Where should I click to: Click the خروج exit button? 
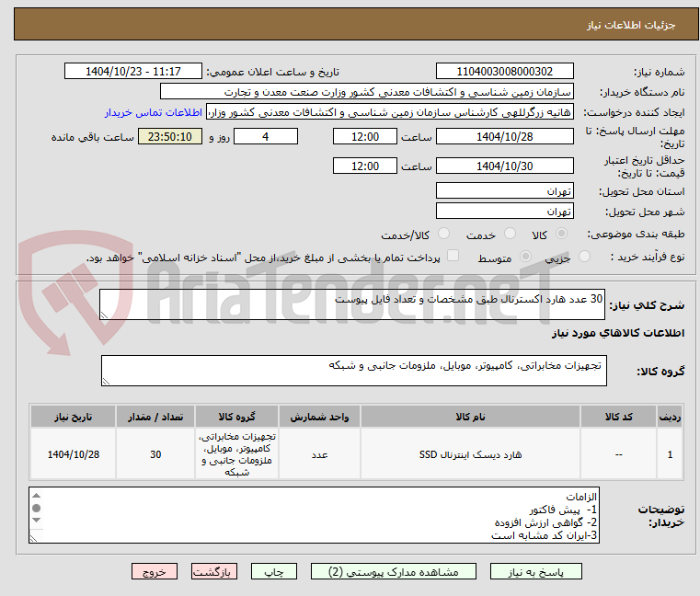pyautogui.click(x=154, y=571)
